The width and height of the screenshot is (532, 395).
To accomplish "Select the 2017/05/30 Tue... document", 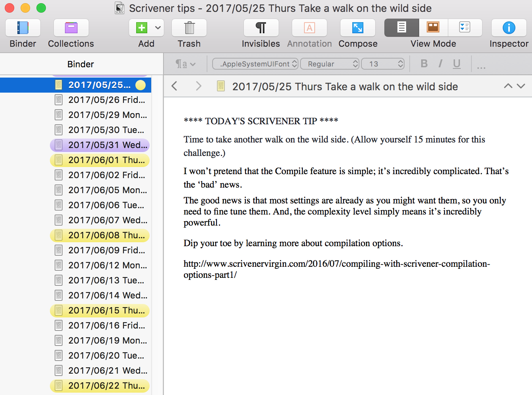I will [x=100, y=130].
